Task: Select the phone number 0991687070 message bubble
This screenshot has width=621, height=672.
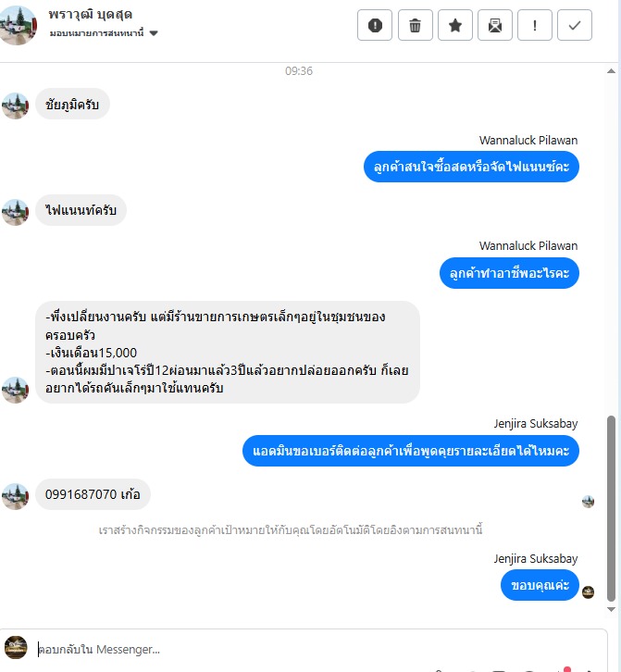Action: (93, 494)
